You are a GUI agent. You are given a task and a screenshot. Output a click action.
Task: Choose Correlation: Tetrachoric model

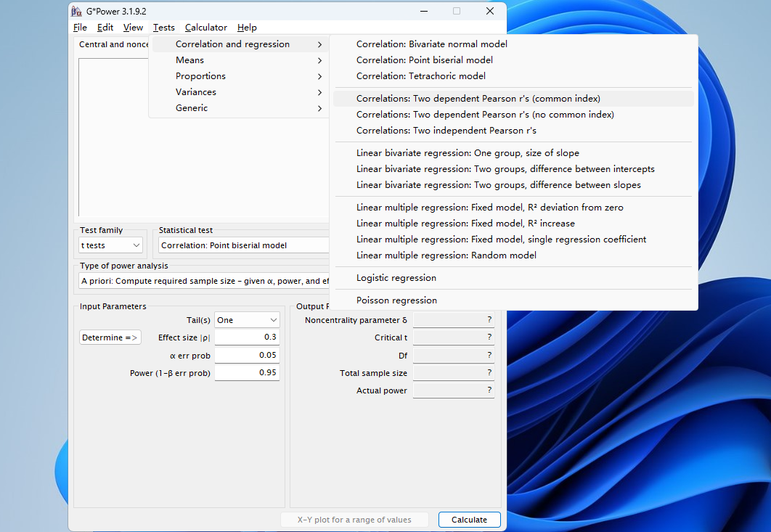coord(420,76)
